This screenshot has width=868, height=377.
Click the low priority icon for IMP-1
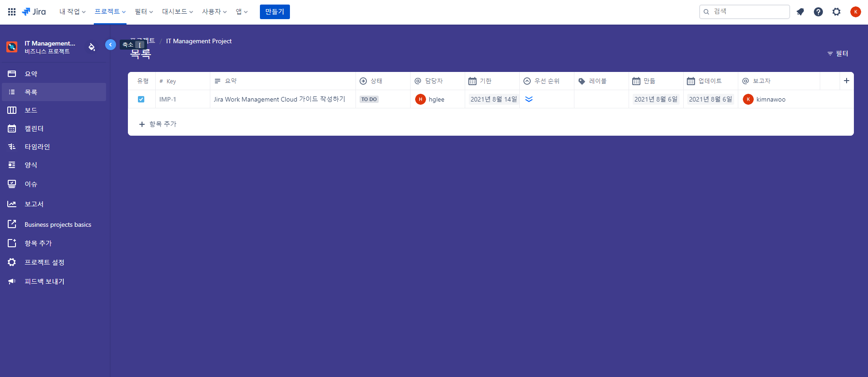pyautogui.click(x=529, y=99)
